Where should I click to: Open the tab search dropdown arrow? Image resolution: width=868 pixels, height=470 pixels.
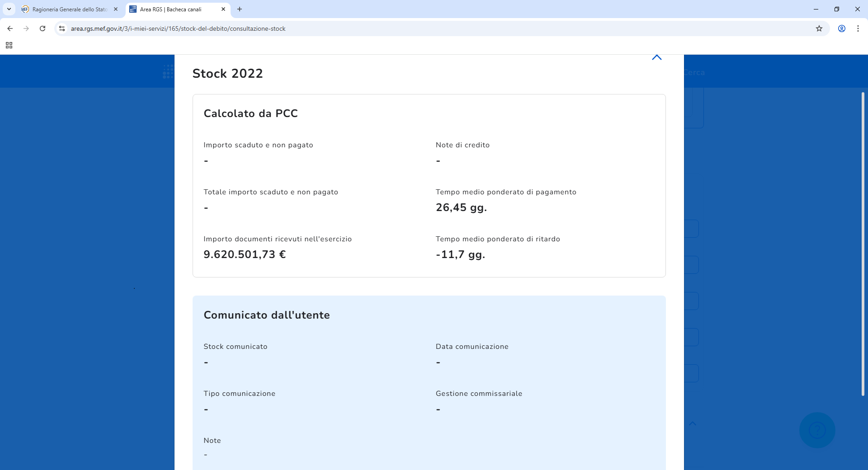[9, 9]
